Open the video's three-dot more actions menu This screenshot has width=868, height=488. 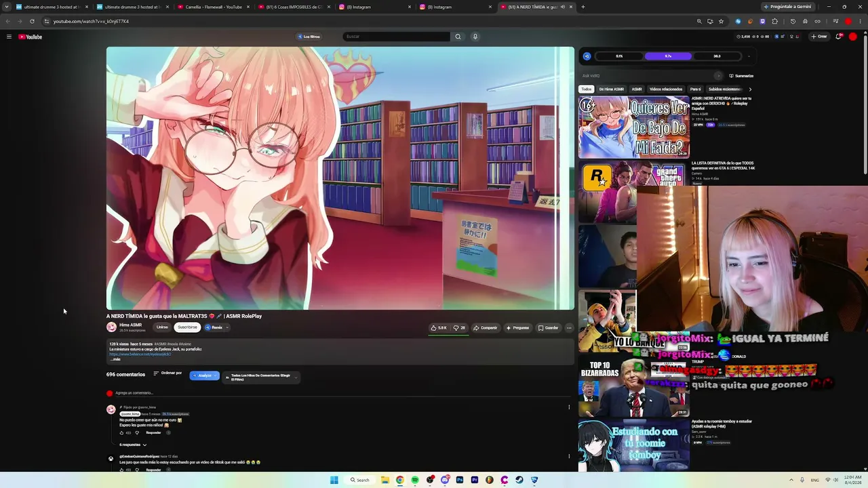(569, 328)
